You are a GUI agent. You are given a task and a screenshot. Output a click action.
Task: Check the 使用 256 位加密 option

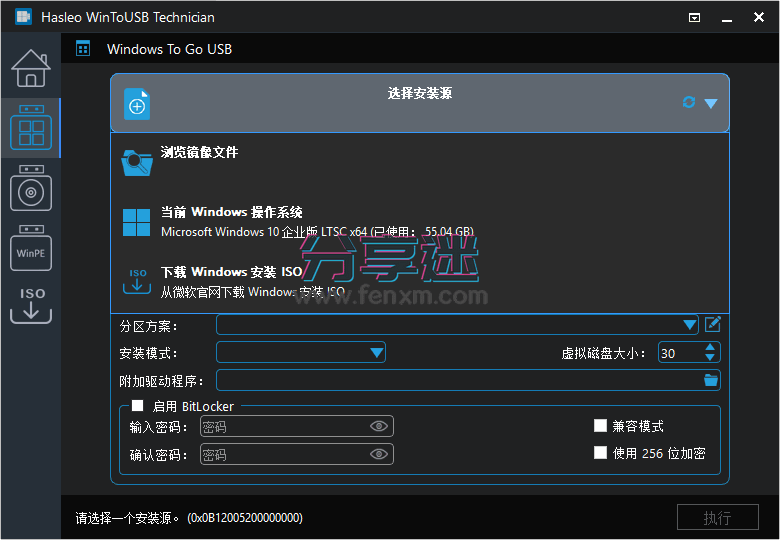pos(600,453)
